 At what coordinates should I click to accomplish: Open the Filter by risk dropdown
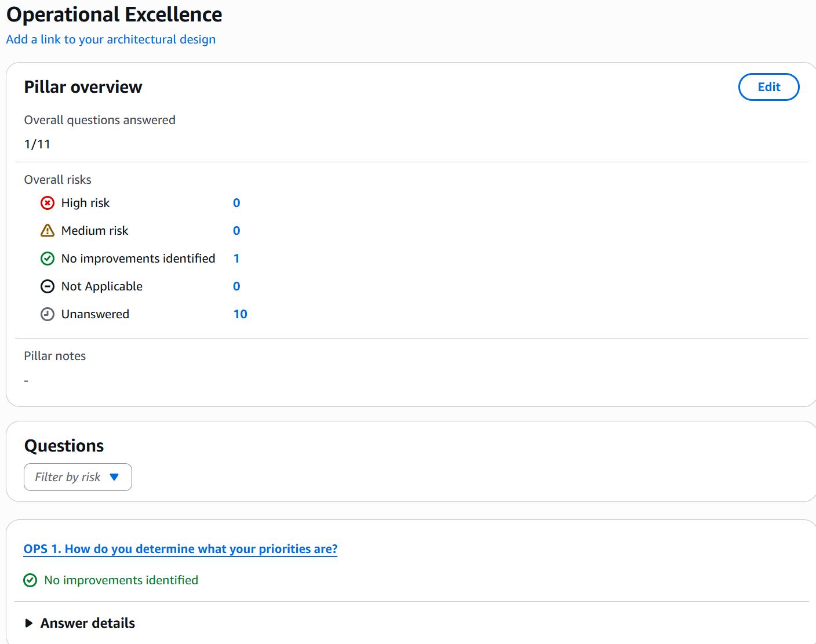coord(78,477)
